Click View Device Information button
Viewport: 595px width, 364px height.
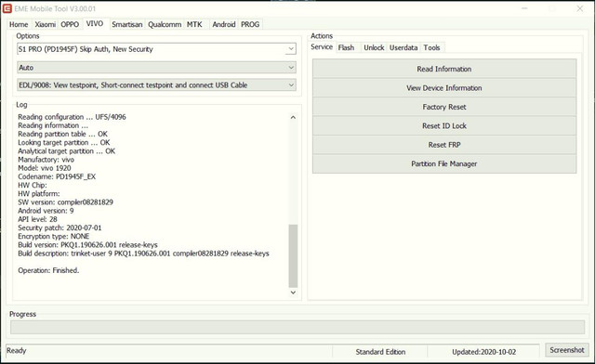coord(444,87)
